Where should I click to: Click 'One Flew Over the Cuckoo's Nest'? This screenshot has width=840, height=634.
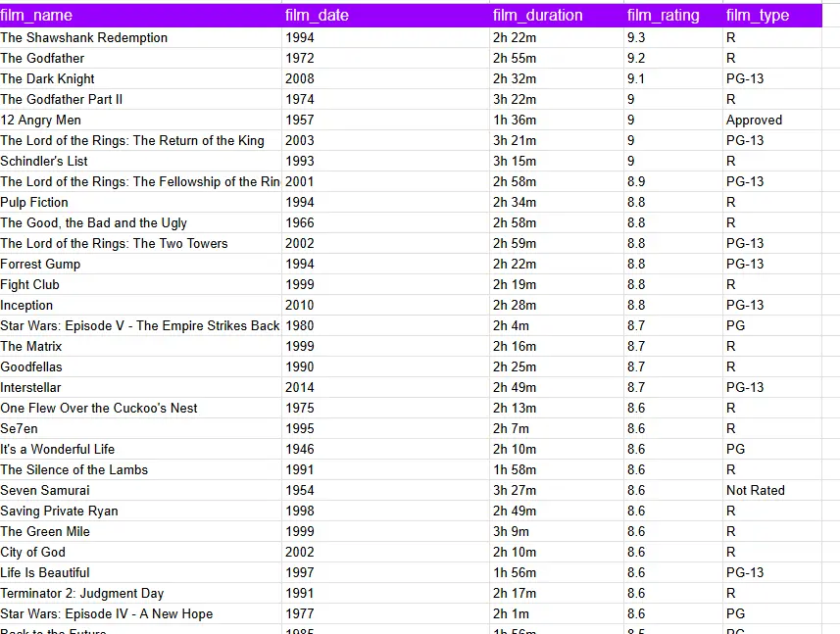point(140,408)
